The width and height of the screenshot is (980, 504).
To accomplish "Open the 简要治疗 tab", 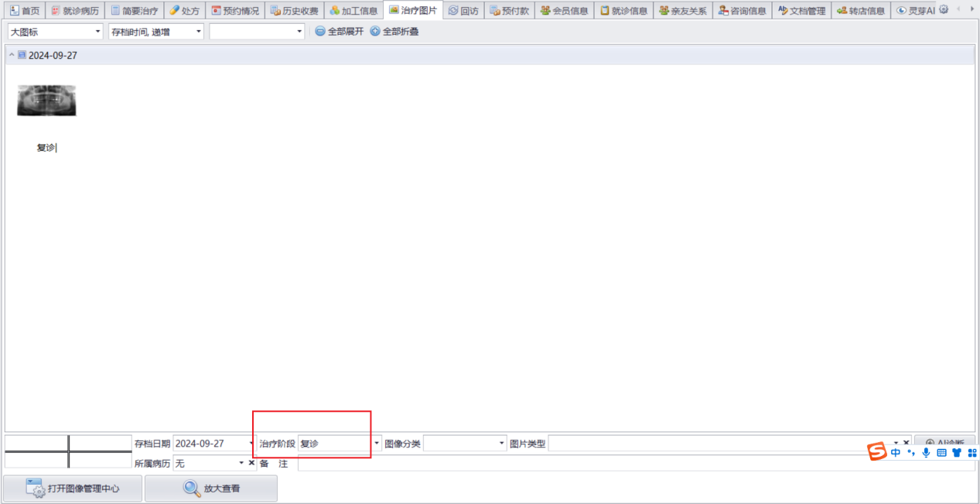I will 134,11.
